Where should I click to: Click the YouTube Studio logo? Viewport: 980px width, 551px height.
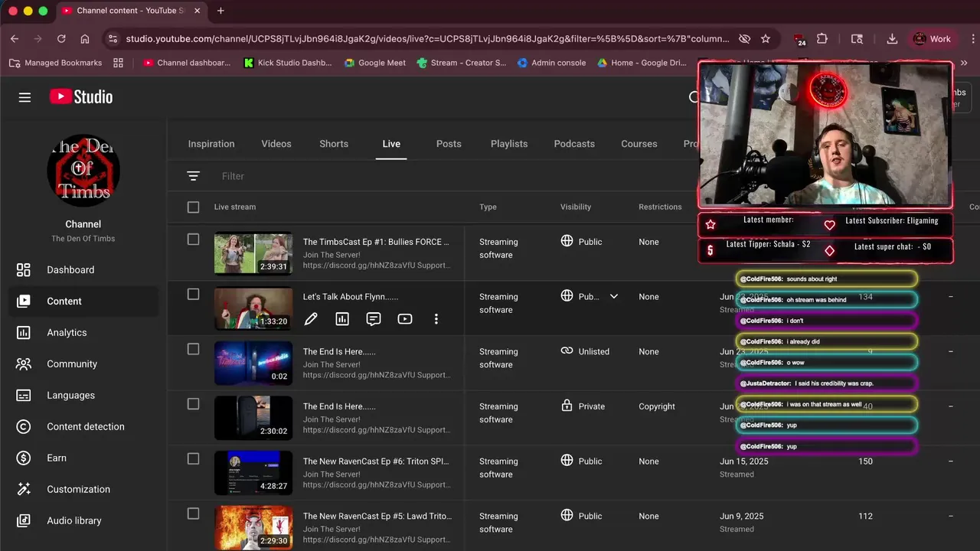click(x=81, y=97)
